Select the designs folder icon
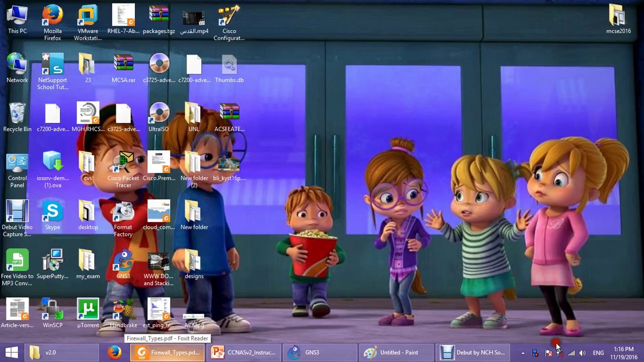This screenshot has height=362, width=644. (194, 264)
